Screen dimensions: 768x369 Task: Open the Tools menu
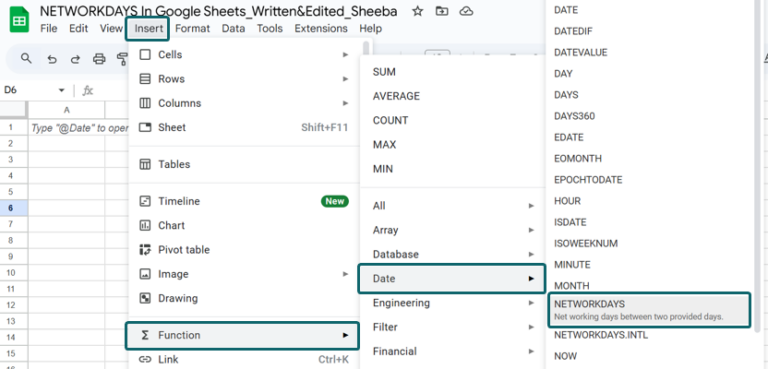[x=270, y=28]
